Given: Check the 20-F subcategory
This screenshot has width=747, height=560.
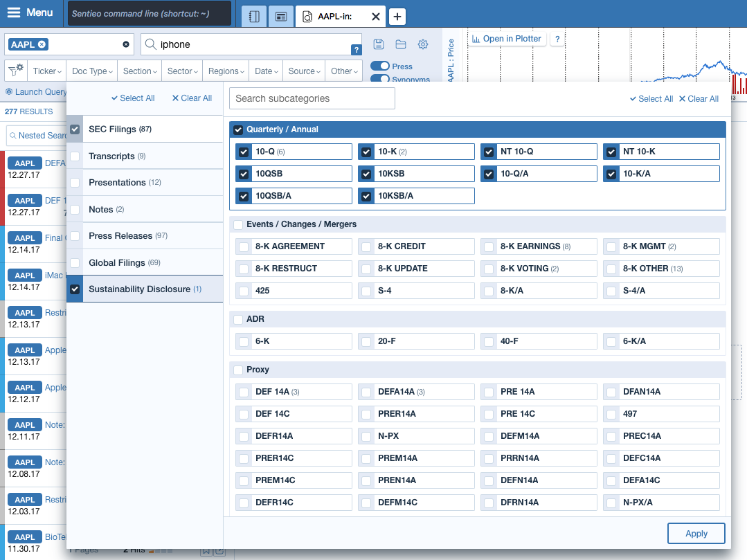Looking at the screenshot, I should coord(366,341).
